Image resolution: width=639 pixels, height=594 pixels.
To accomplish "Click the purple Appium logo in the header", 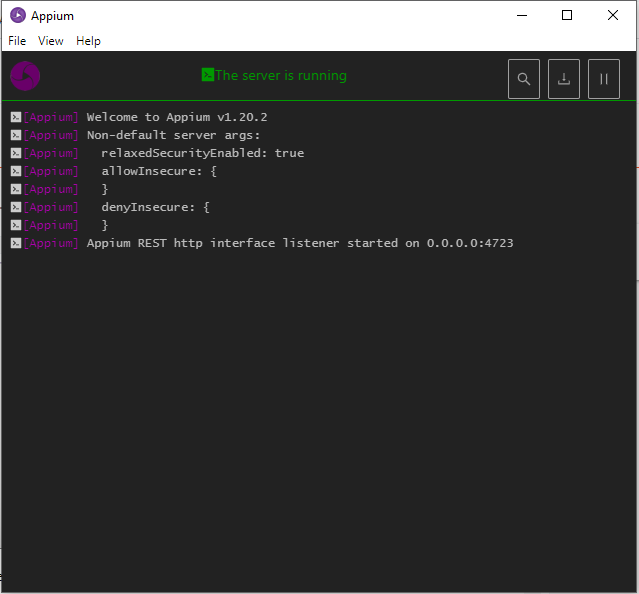I will (x=25, y=76).
